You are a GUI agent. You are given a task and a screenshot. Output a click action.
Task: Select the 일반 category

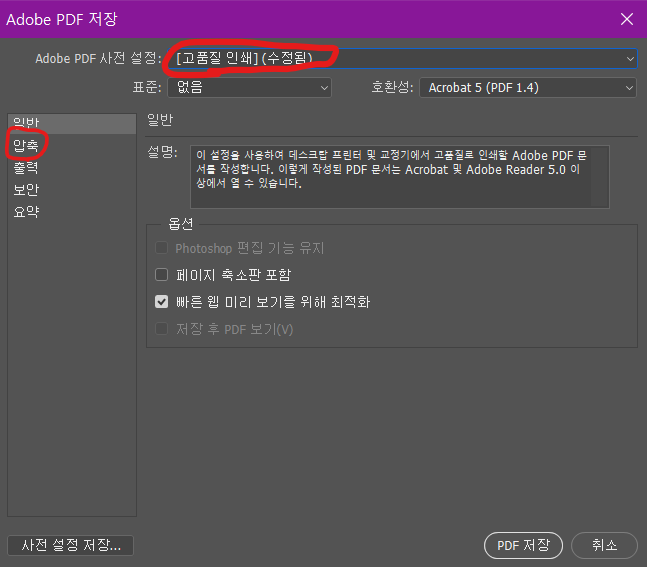[x=72, y=123]
